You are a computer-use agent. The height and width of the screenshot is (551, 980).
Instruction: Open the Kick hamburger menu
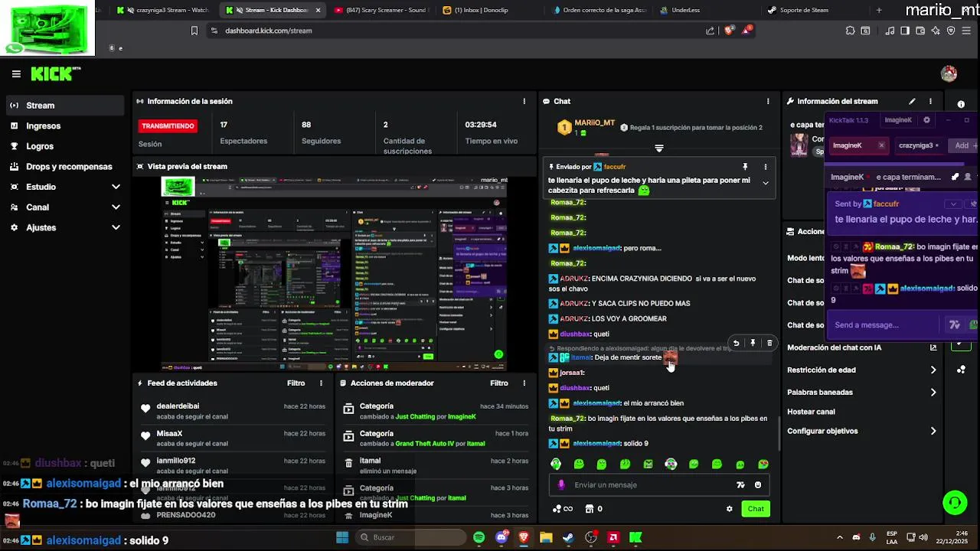pyautogui.click(x=16, y=74)
